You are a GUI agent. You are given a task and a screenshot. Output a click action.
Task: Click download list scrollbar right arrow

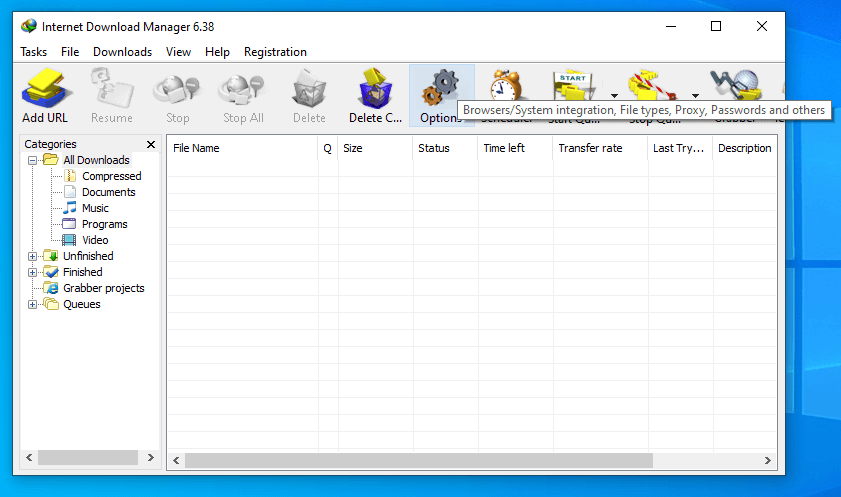[x=768, y=461]
